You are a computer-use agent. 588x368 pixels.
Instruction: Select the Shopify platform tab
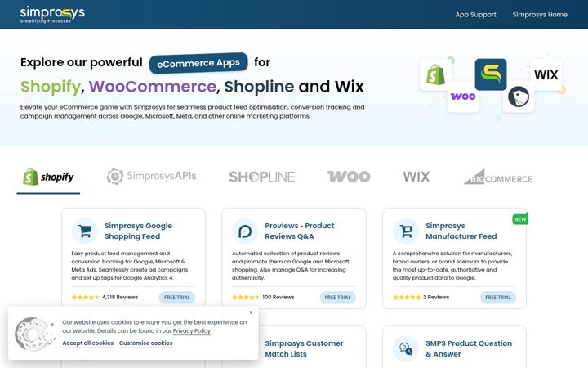tap(48, 177)
